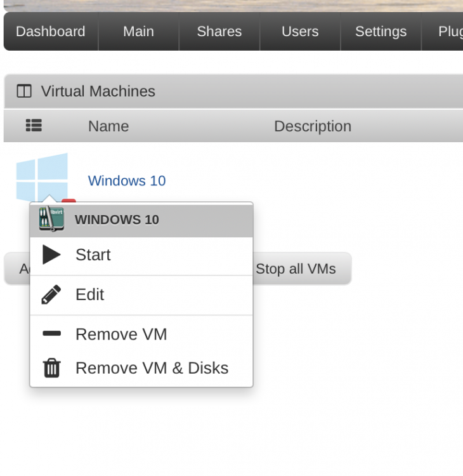
Task: Click the Virtual Machines panel icon
Action: point(24,91)
